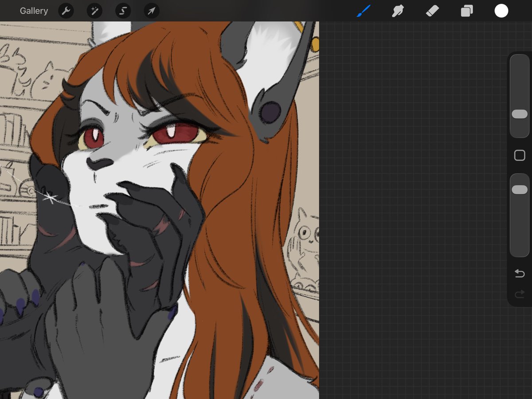Image resolution: width=532 pixels, height=399 pixels.
Task: Redo action with the dimmed sidebar arrow
Action: [520, 294]
